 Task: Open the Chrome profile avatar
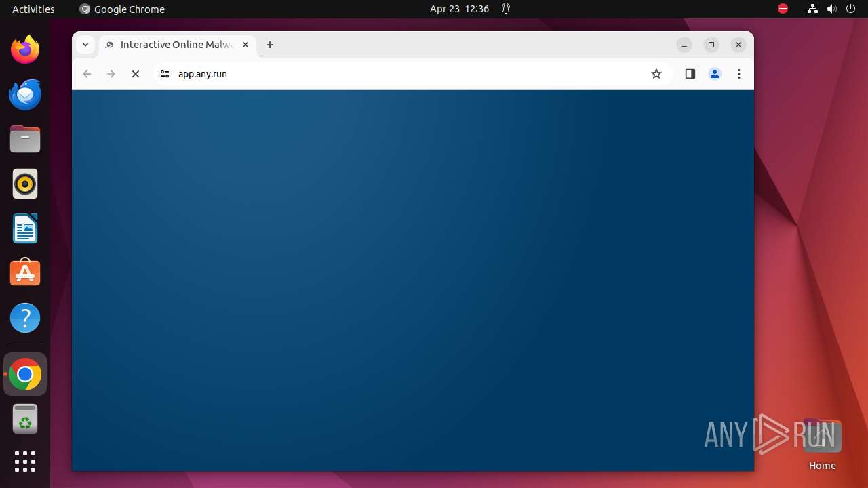[715, 74]
